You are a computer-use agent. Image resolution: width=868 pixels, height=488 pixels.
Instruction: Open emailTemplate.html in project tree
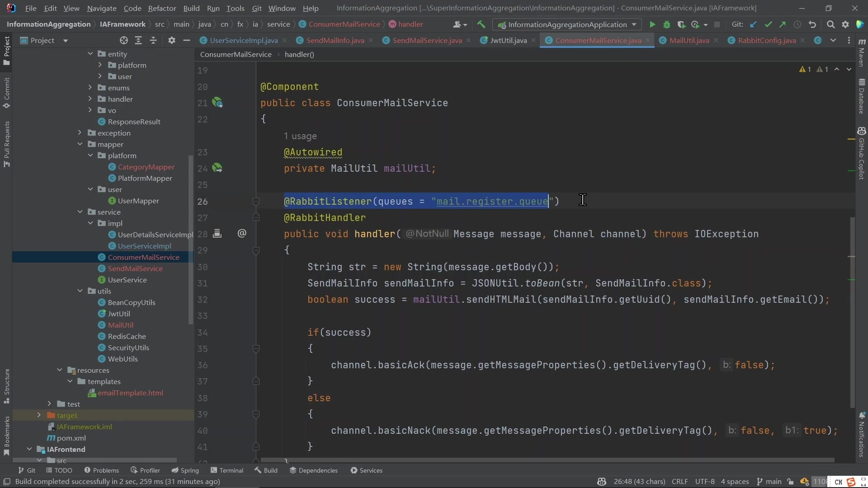pyautogui.click(x=130, y=393)
